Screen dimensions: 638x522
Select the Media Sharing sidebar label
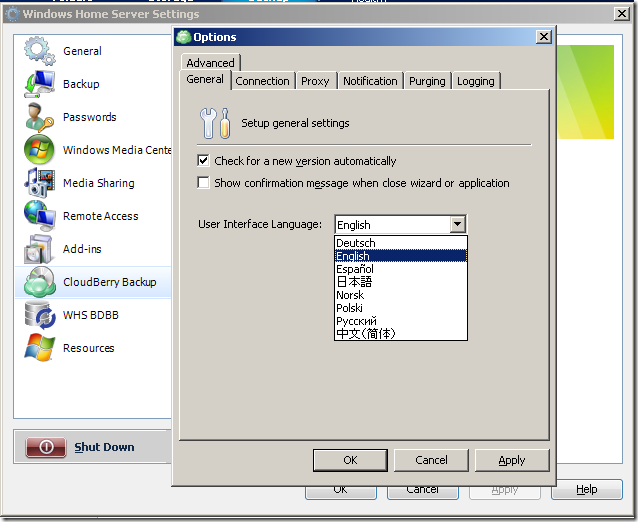[99, 183]
